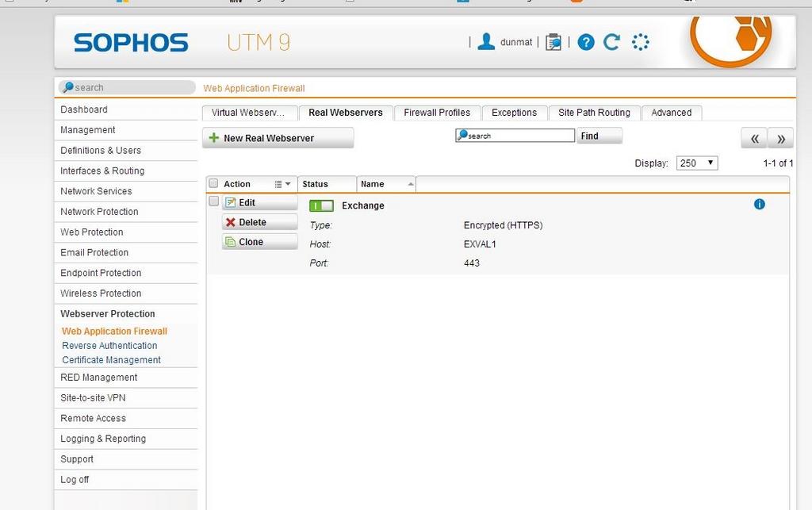The height and width of the screenshot is (510, 812).
Task: Open Web Protection menu
Action: coord(126,232)
